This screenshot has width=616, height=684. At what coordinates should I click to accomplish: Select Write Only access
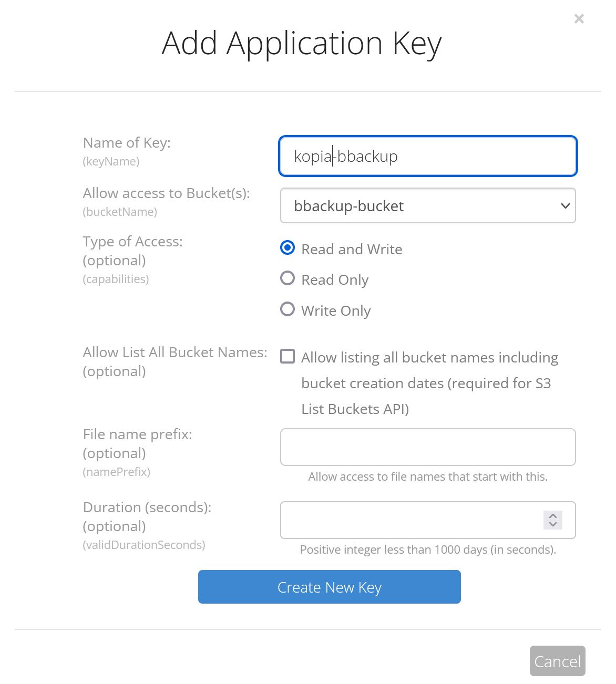click(288, 309)
